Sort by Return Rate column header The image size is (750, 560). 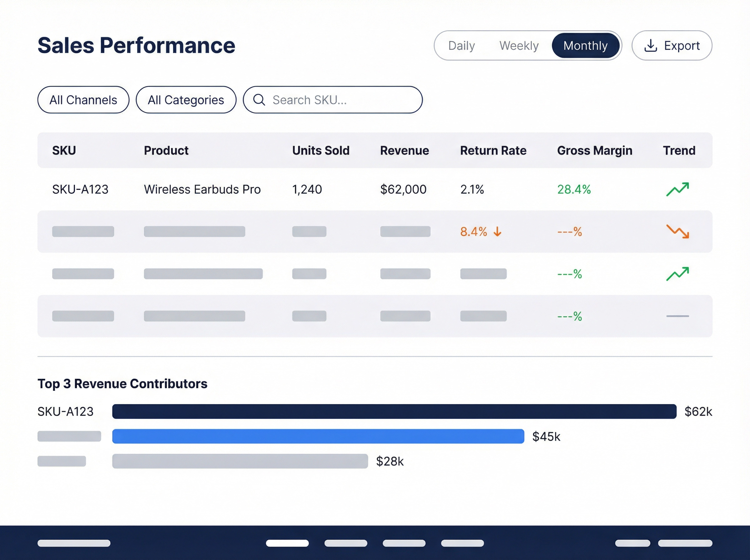point(493,150)
